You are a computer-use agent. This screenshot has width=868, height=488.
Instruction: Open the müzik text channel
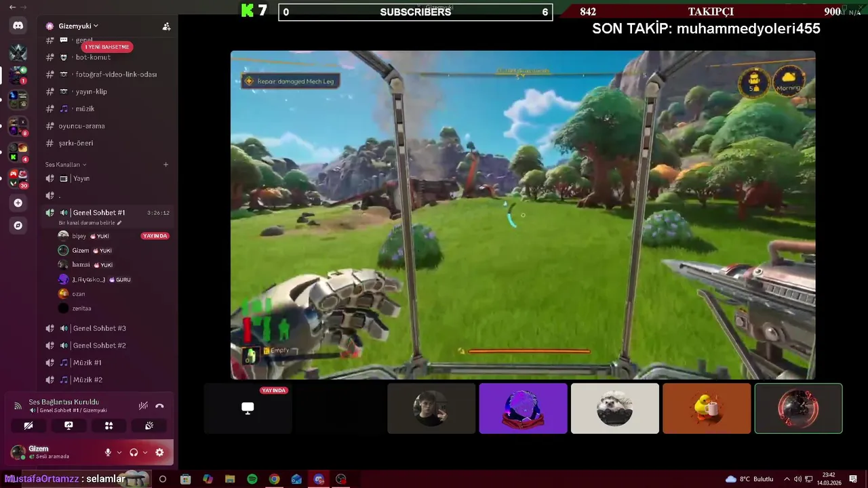[107, 108]
